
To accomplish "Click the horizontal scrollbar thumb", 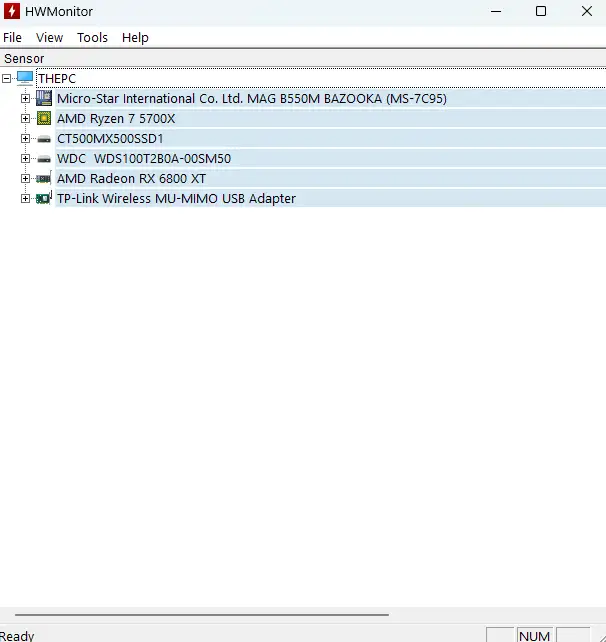I will [202, 615].
